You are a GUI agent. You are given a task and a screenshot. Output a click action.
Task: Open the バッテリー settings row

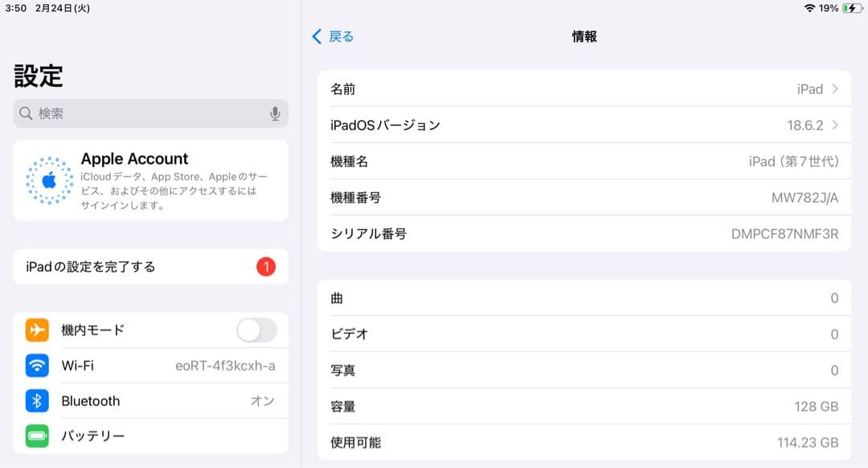[150, 437]
